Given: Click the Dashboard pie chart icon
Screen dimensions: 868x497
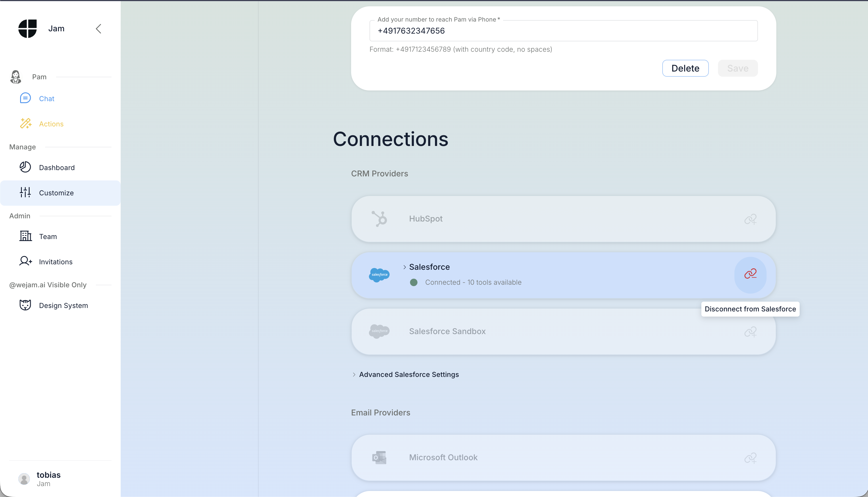Looking at the screenshot, I should coord(25,167).
